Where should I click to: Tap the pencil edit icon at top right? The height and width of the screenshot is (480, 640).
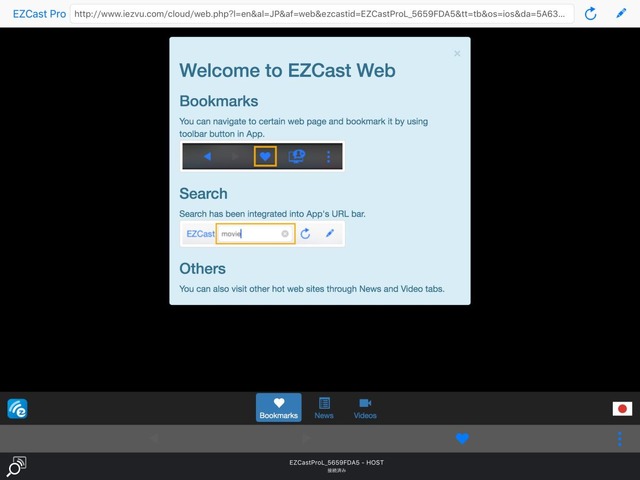[x=620, y=14]
